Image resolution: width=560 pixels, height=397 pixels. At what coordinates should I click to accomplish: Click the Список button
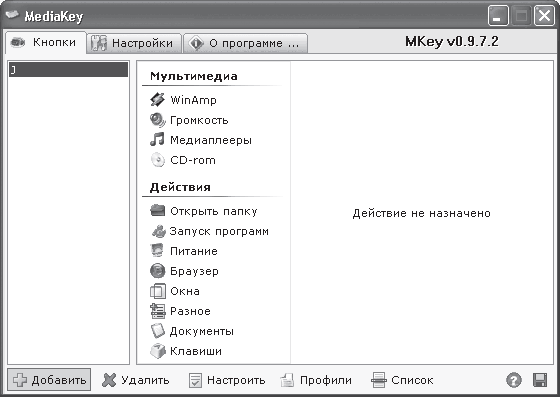coord(402,380)
